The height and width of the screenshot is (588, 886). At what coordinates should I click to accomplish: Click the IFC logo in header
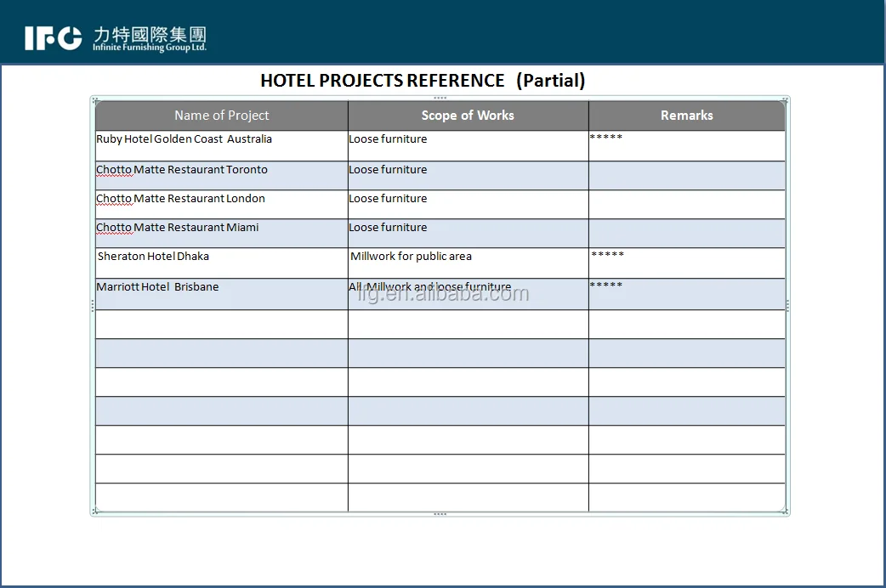pos(53,37)
